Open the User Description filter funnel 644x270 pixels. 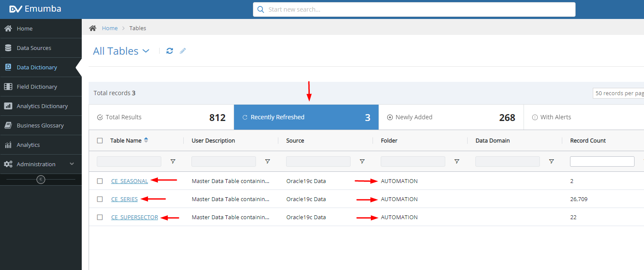268,161
